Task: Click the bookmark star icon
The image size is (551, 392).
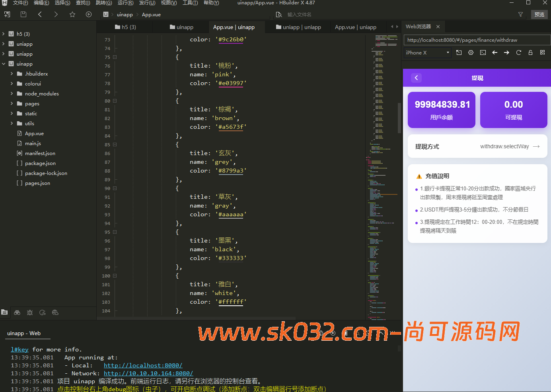Action: coord(72,14)
